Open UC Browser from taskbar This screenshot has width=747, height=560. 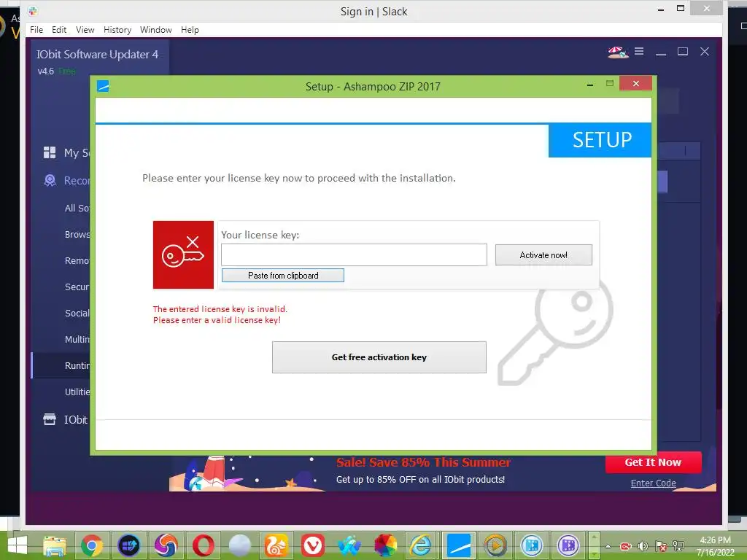(276, 545)
